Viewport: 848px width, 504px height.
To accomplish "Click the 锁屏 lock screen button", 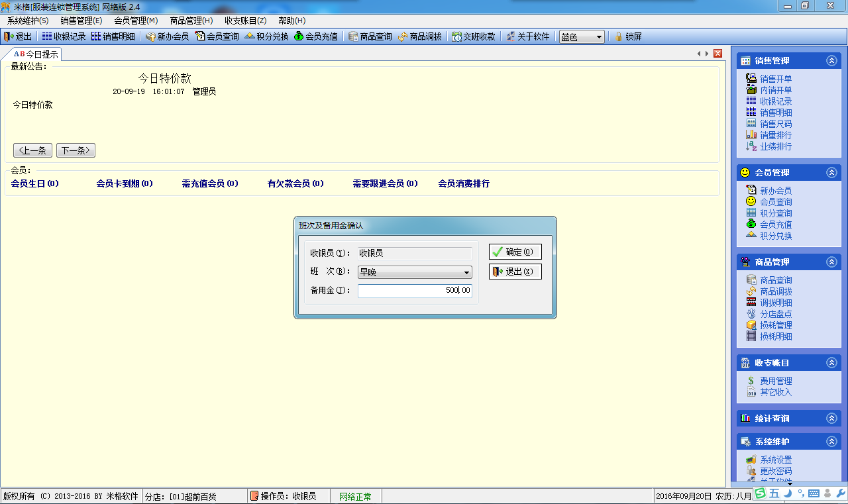I will coord(628,37).
